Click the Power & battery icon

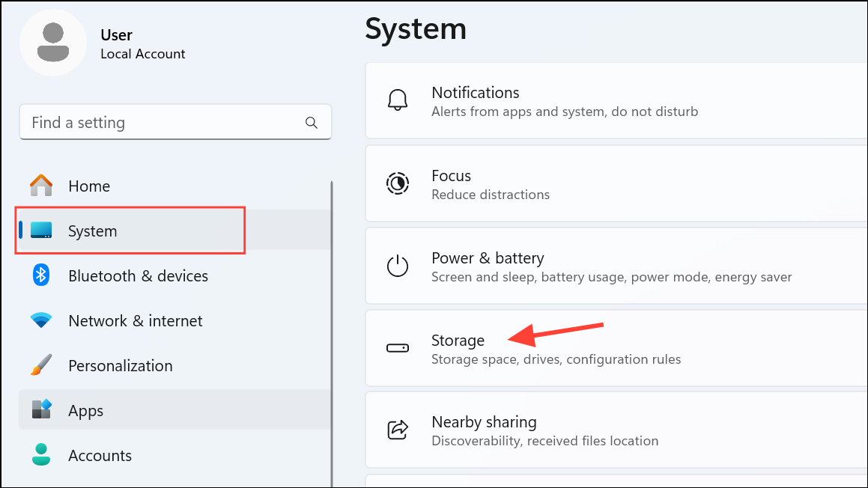[397, 266]
